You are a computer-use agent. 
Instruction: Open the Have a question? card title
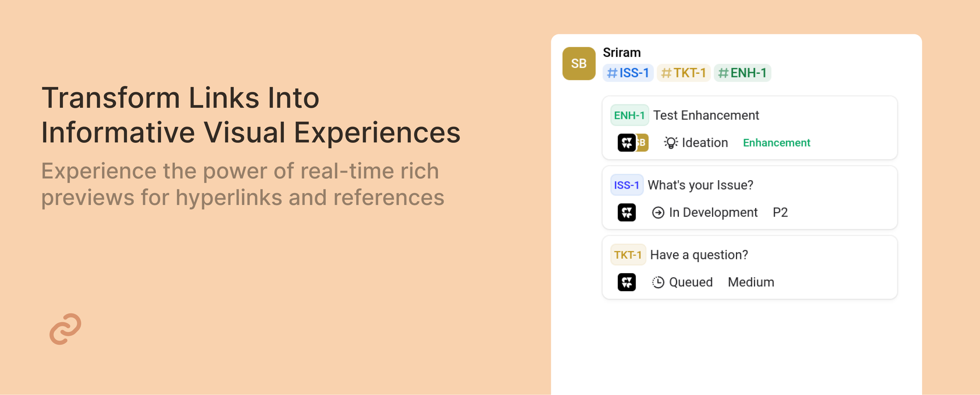(x=699, y=255)
